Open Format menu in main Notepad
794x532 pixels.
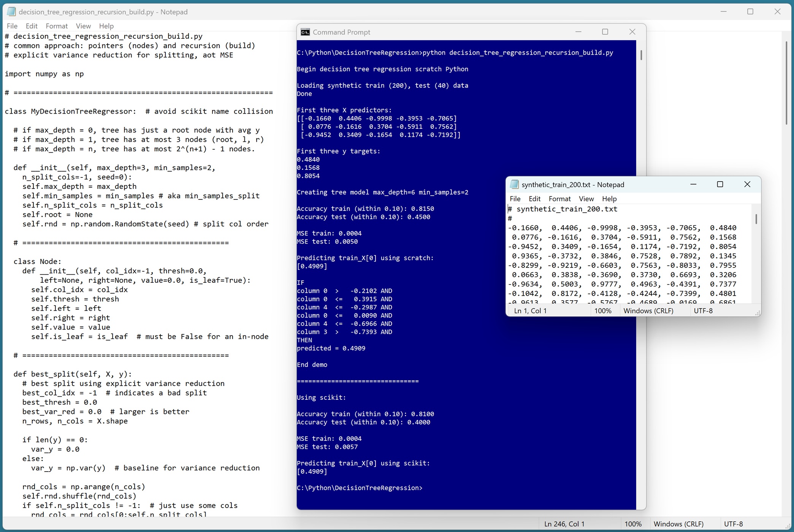coord(56,26)
